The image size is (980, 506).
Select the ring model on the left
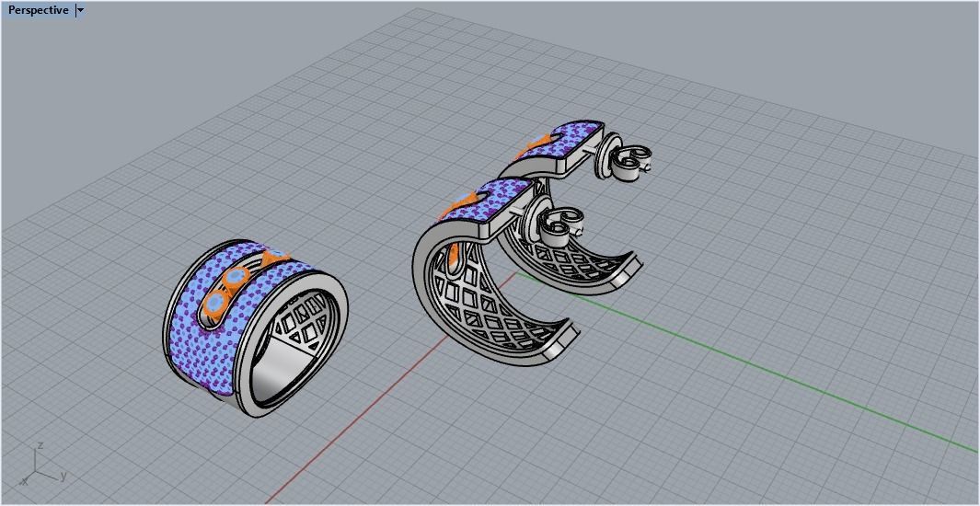click(254, 328)
